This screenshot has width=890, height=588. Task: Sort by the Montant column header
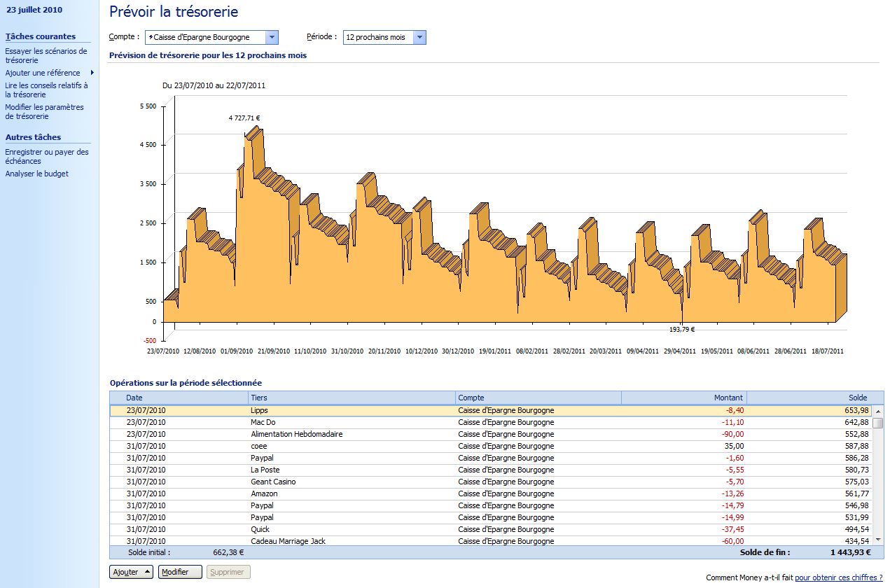[684, 398]
